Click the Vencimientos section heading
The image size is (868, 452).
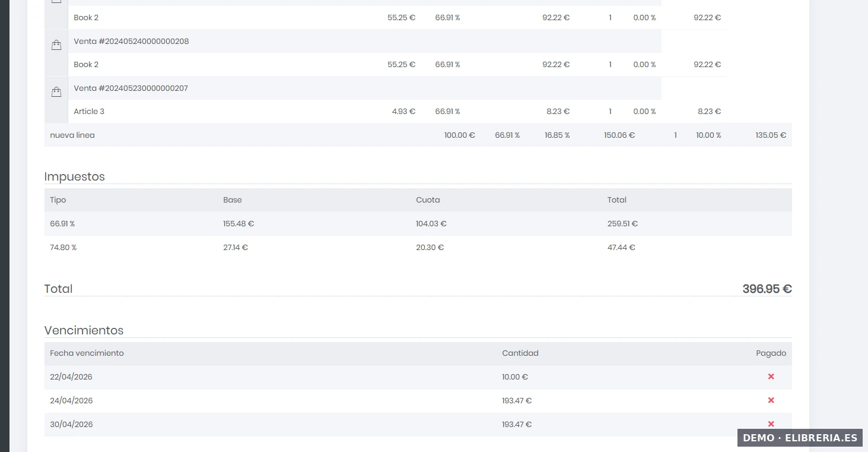[84, 330]
